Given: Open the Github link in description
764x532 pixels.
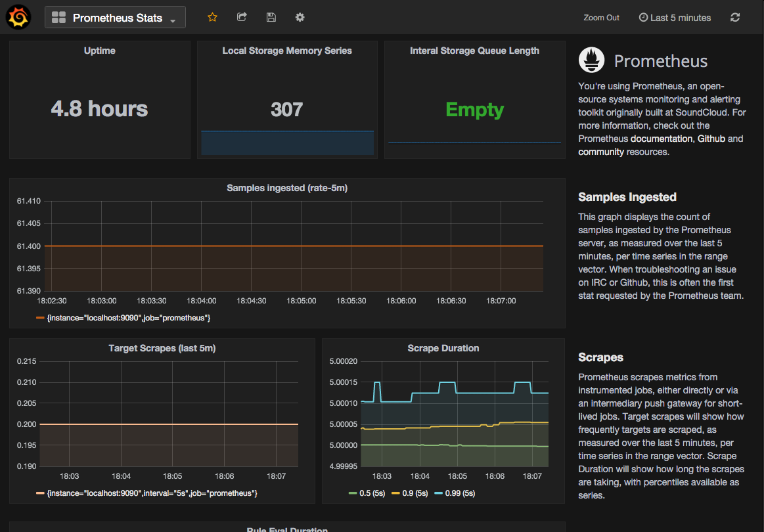Looking at the screenshot, I should (x=711, y=139).
